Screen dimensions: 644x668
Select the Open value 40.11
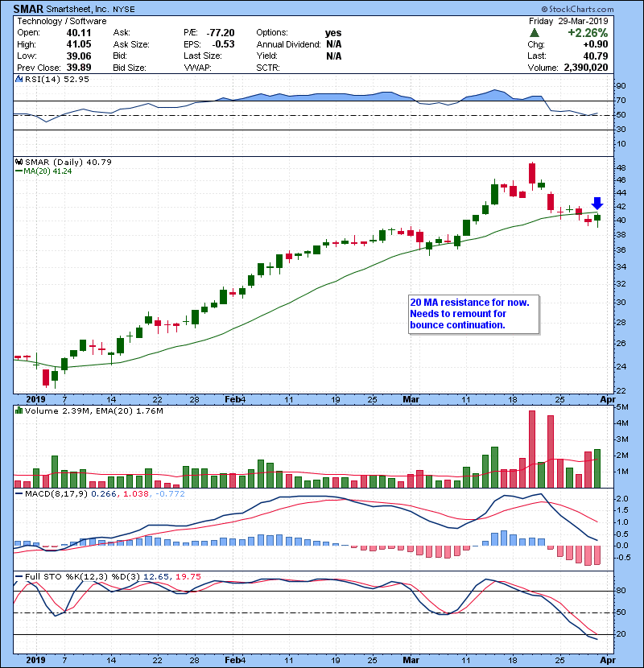pyautogui.click(x=79, y=33)
